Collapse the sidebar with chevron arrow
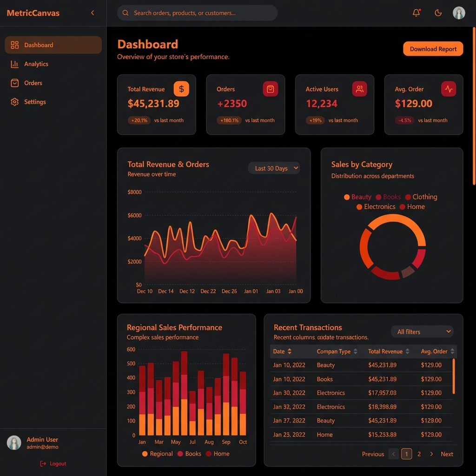476x476 pixels. (x=93, y=13)
